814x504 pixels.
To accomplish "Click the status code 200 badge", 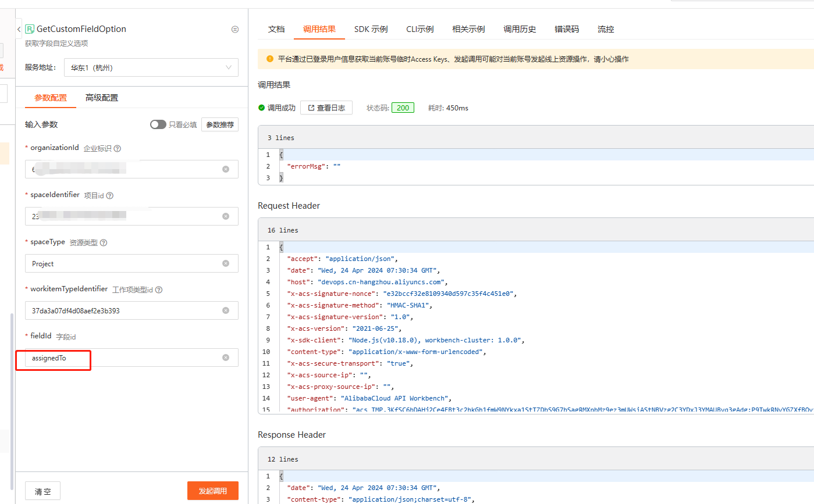I will tap(403, 108).
